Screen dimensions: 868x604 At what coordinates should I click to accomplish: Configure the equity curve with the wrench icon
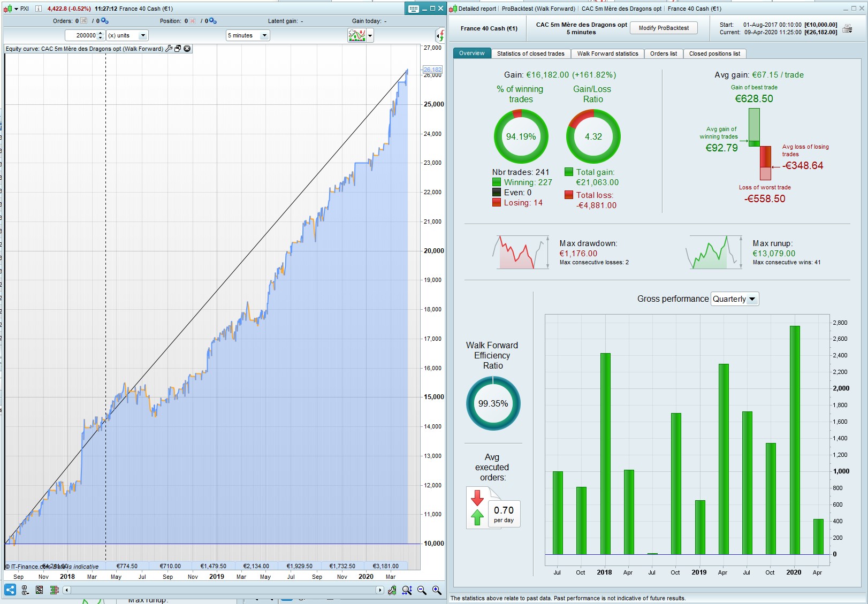point(169,49)
